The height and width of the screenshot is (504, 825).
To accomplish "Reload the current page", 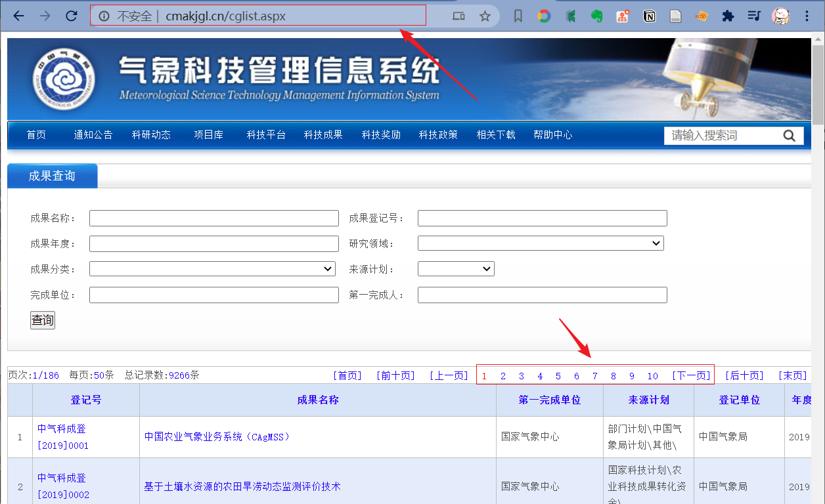I will click(x=72, y=16).
